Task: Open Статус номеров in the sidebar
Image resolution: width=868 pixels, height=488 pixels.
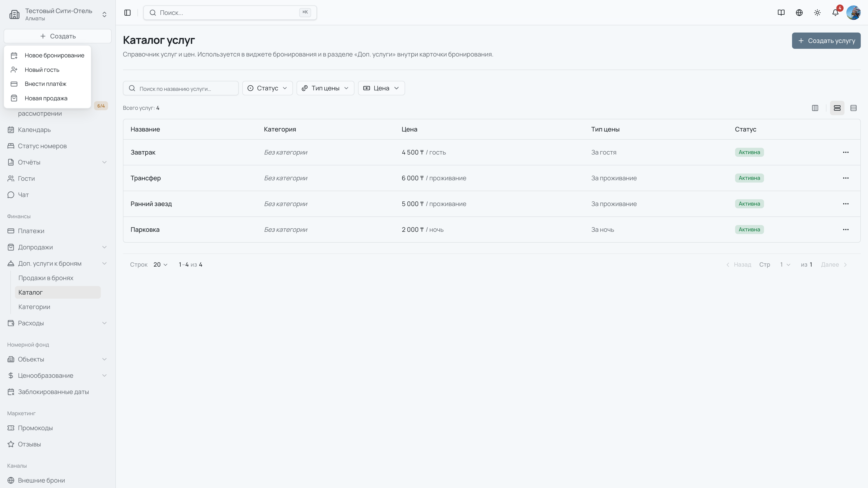Action: coord(57,146)
